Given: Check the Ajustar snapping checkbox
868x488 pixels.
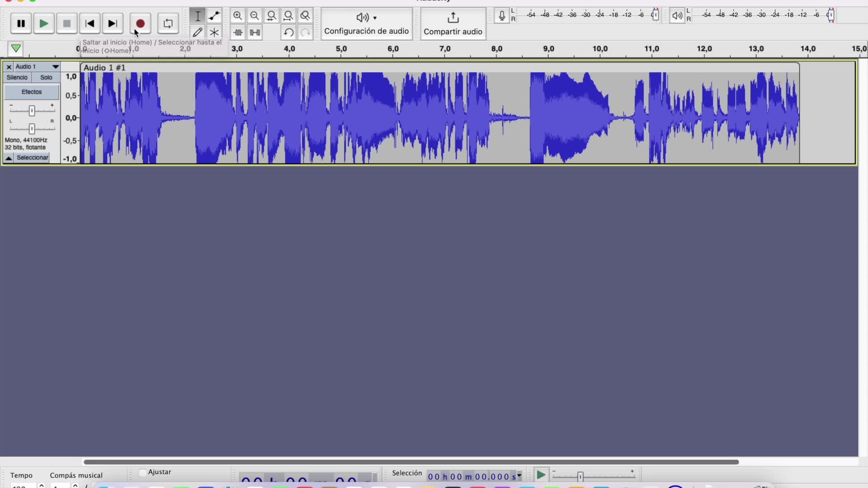Looking at the screenshot, I should tap(143, 473).
